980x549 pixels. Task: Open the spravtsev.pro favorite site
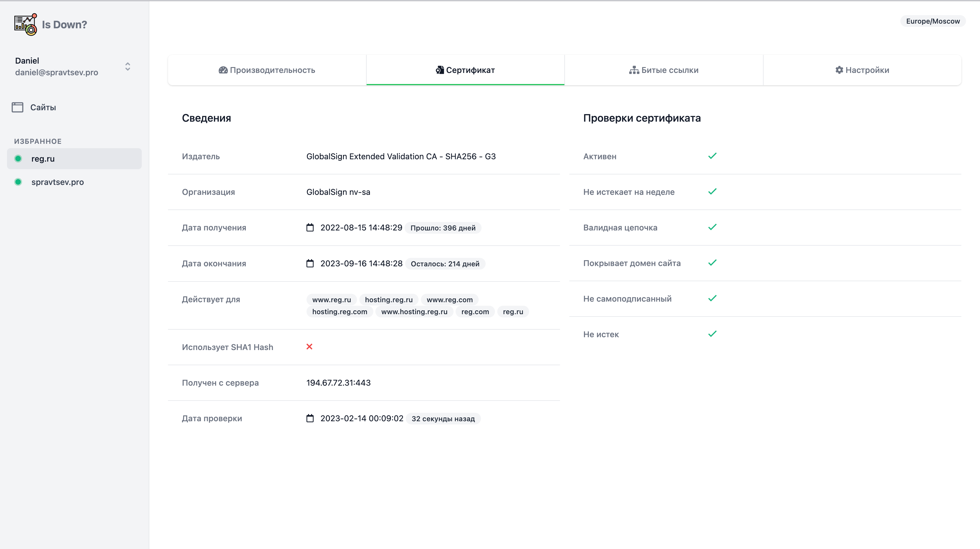pos(57,182)
